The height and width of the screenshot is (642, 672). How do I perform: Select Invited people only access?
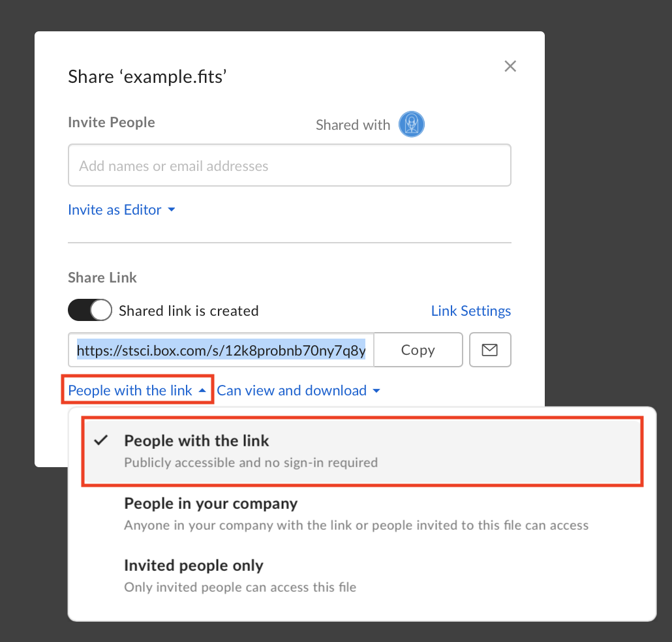[x=194, y=566]
